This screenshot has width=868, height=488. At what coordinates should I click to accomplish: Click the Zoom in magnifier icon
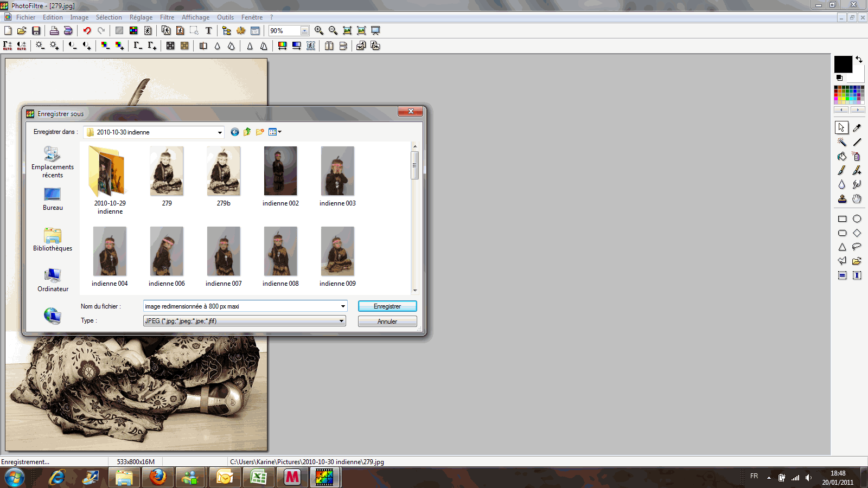[319, 31]
